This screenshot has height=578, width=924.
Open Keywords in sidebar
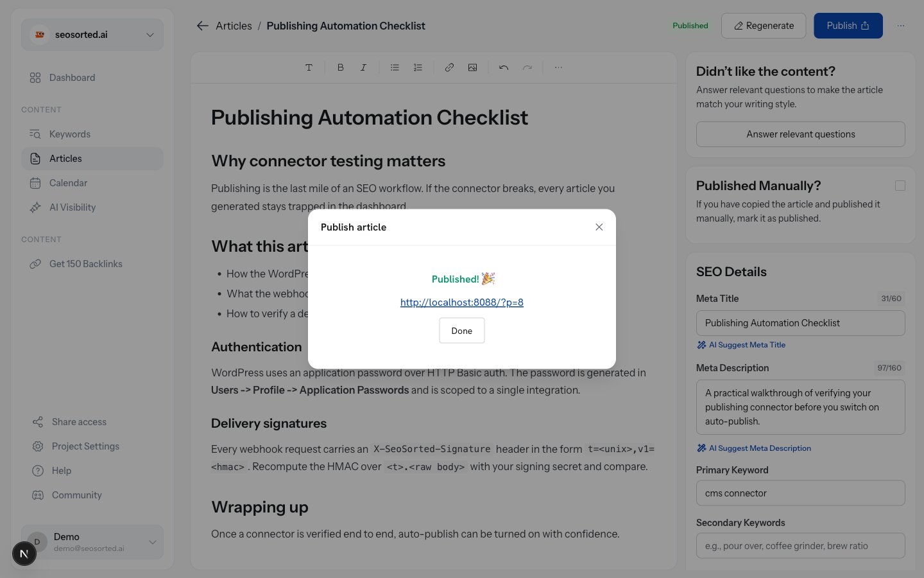pos(92,134)
